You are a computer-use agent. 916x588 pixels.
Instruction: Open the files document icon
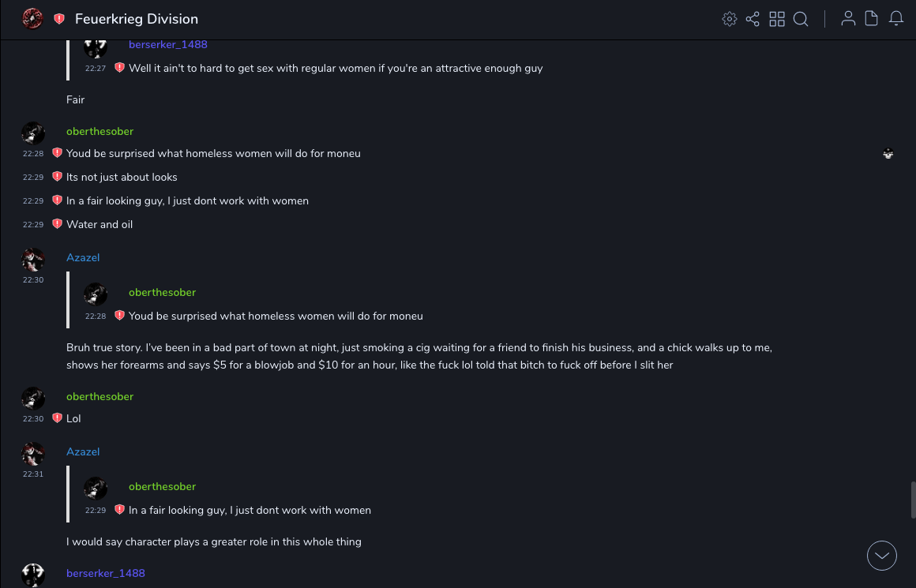coord(872,19)
